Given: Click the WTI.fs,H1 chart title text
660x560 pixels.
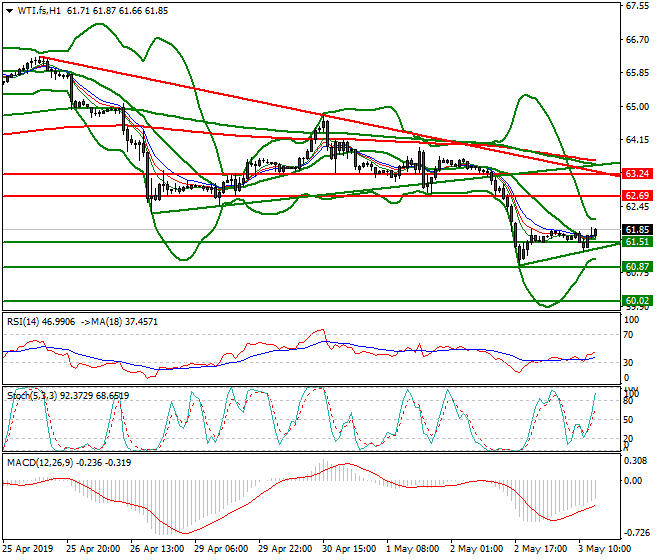Looking at the screenshot, I should pyautogui.click(x=39, y=11).
